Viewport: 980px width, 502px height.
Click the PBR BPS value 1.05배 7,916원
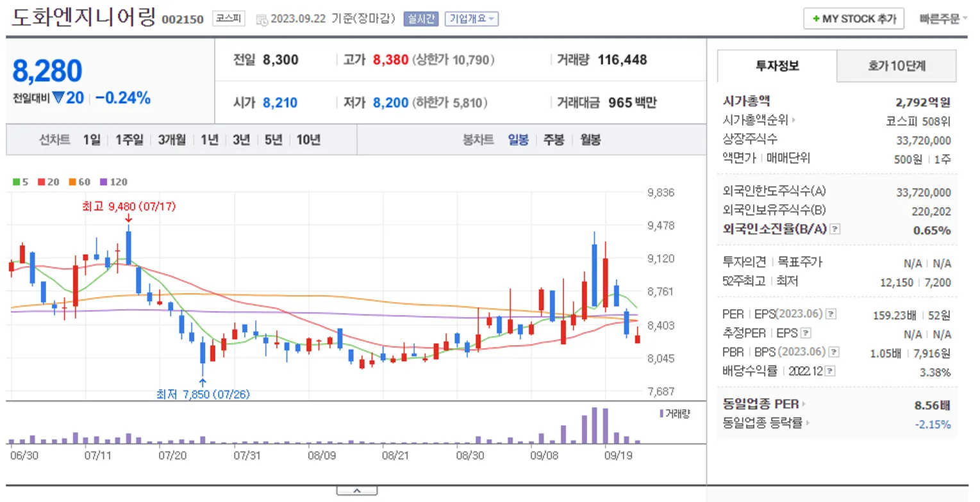[x=911, y=353]
